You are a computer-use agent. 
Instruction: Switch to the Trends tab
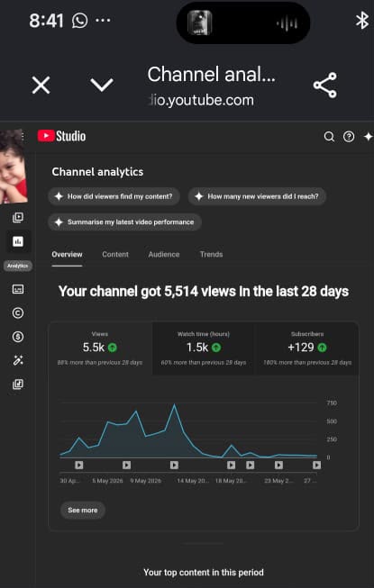pyautogui.click(x=211, y=254)
